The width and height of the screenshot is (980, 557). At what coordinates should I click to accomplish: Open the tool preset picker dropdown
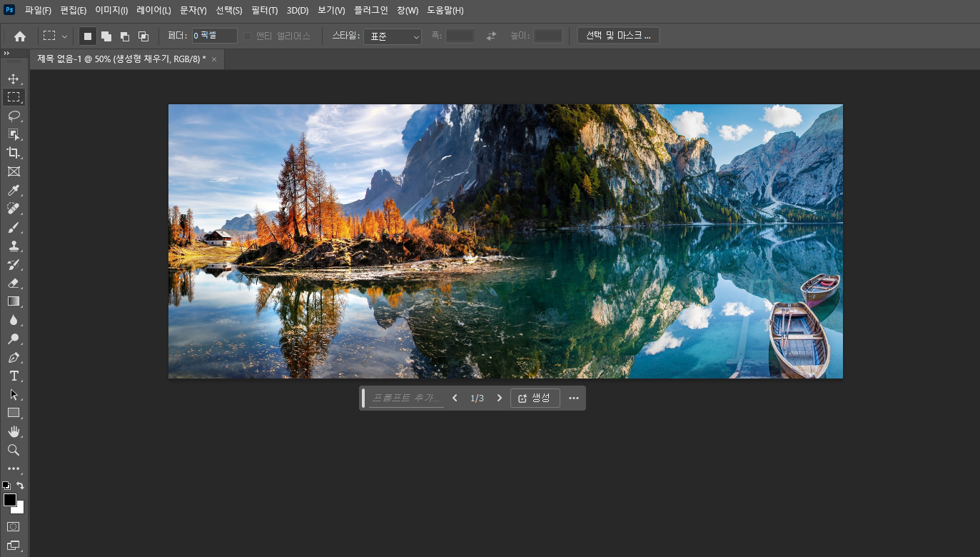56,36
